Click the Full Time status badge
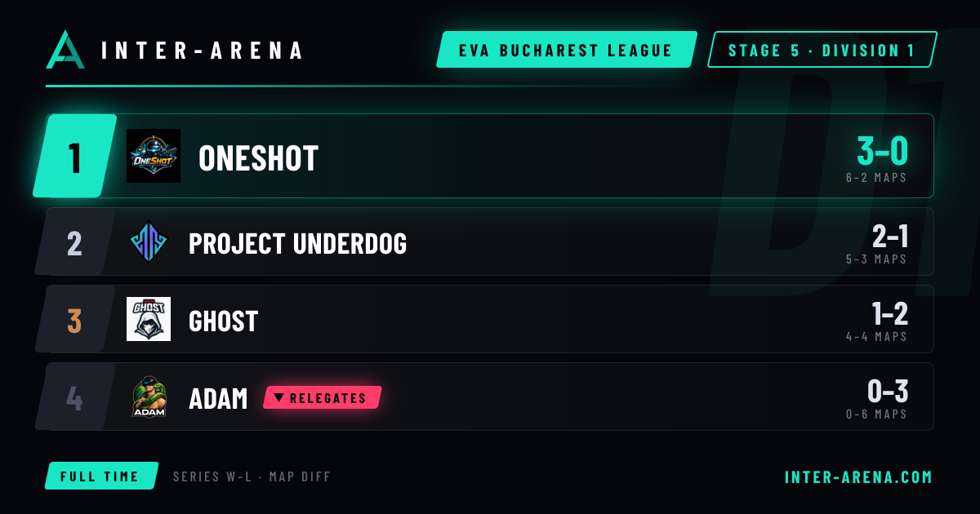Image resolution: width=980 pixels, height=514 pixels. click(101, 476)
